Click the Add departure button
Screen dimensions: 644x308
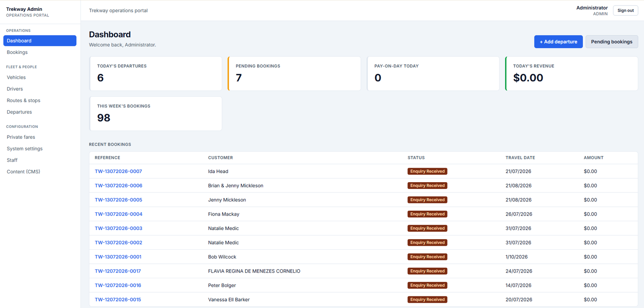pyautogui.click(x=558, y=42)
